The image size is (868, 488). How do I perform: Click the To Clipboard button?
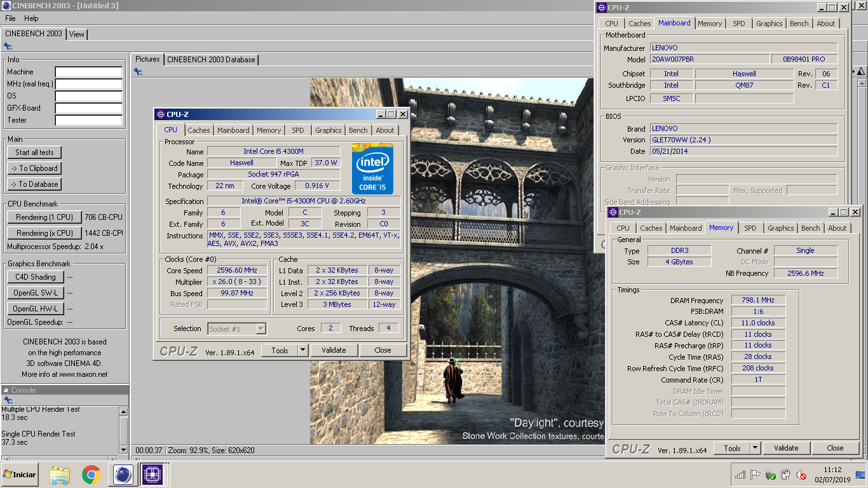(35, 168)
